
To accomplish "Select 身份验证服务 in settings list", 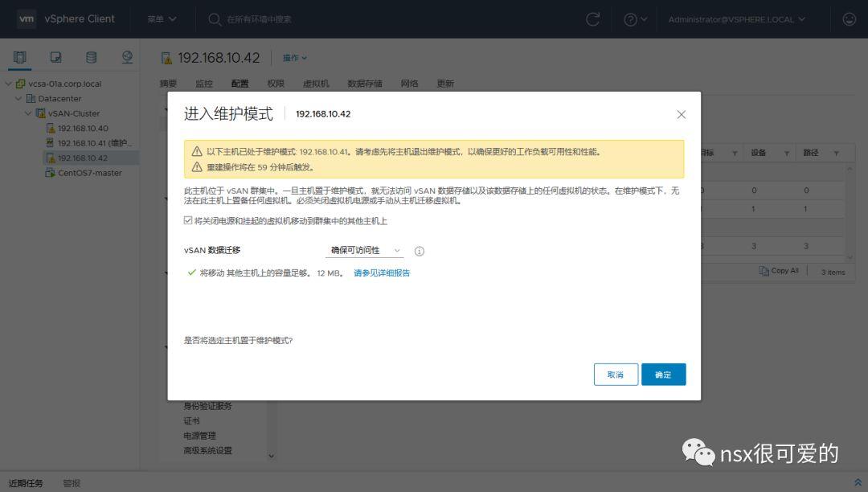I will pos(207,406).
